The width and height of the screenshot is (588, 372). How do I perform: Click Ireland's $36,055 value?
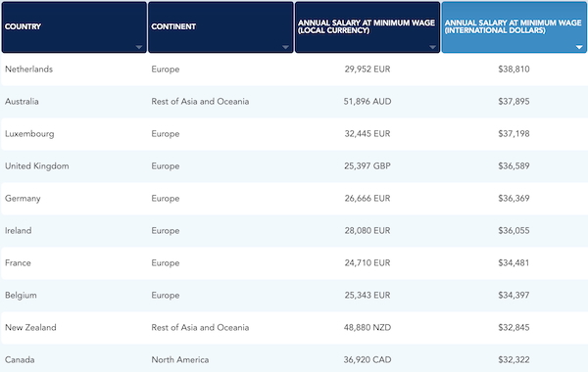coord(514,230)
